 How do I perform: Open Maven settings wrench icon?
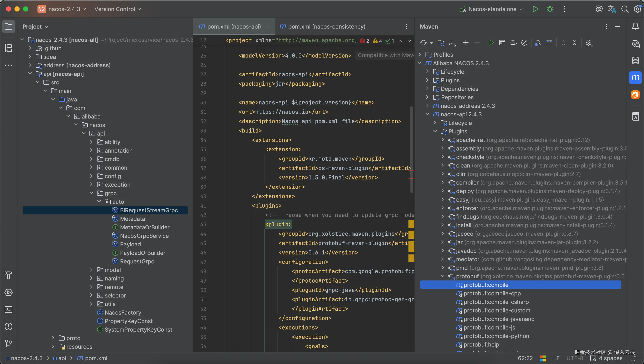(x=589, y=43)
